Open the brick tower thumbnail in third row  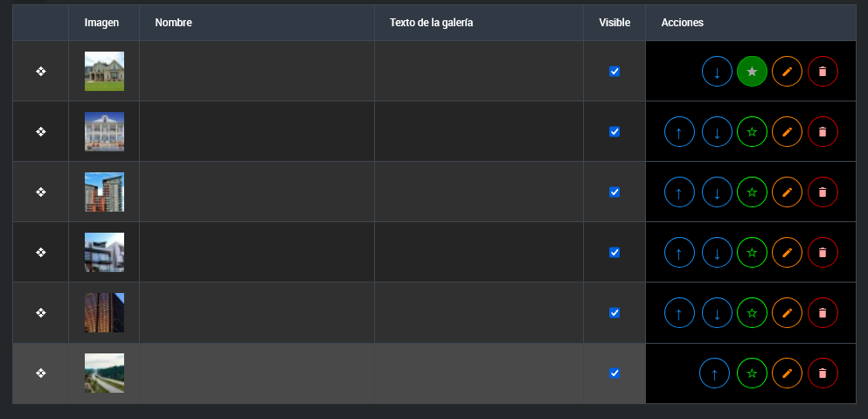coord(104,192)
